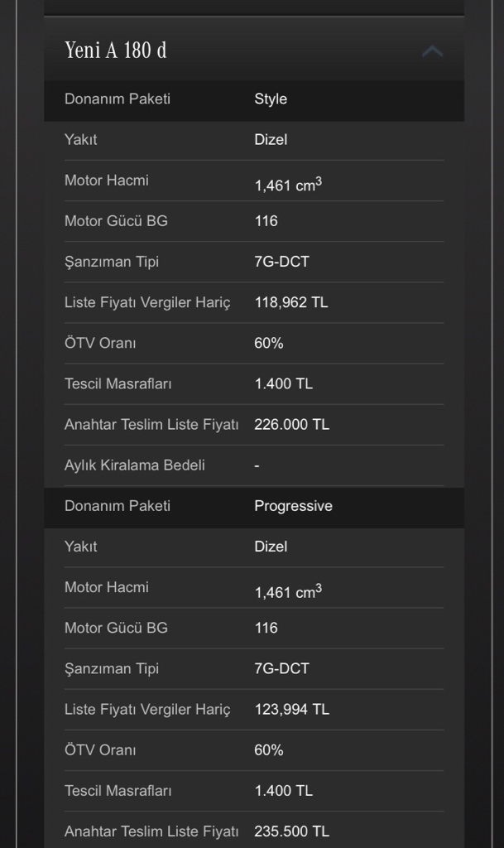This screenshot has height=848, width=504.
Task: Click Style Tescil Masrafları 1.400 TL value
Action: (x=284, y=384)
